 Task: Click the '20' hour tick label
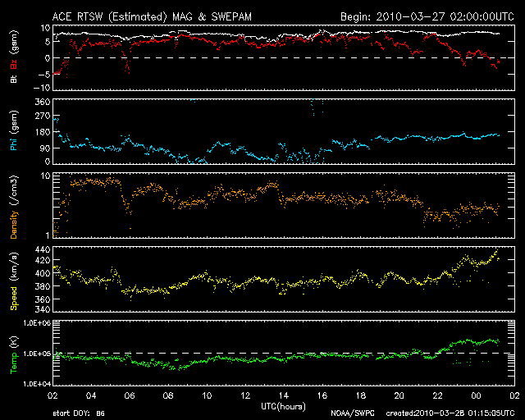(399, 395)
